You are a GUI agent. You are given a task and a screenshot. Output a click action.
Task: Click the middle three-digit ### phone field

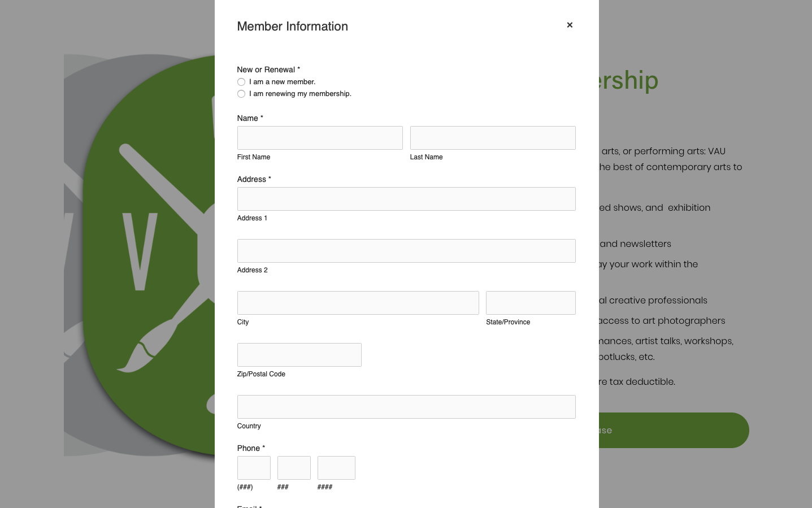click(294, 468)
